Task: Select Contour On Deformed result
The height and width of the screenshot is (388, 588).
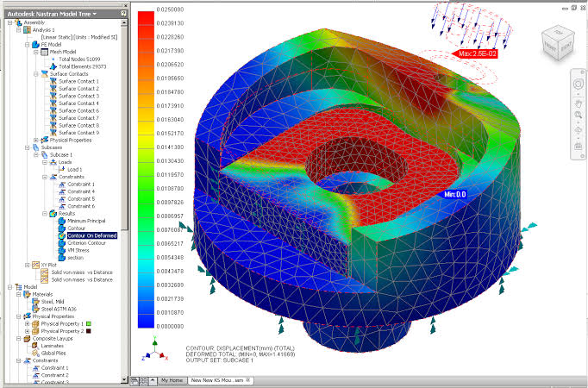Action: 92,235
